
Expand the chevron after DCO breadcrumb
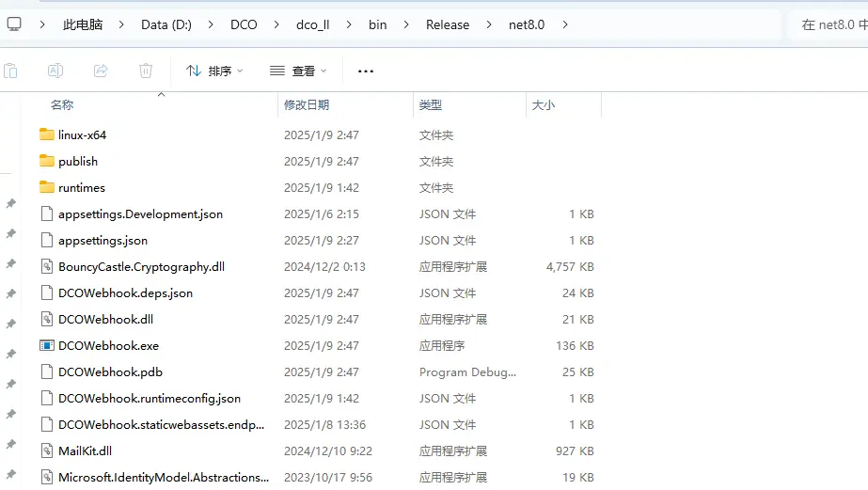(276, 24)
